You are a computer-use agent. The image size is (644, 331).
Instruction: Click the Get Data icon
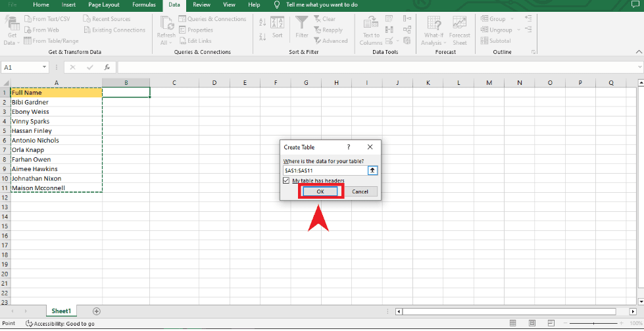(11, 26)
